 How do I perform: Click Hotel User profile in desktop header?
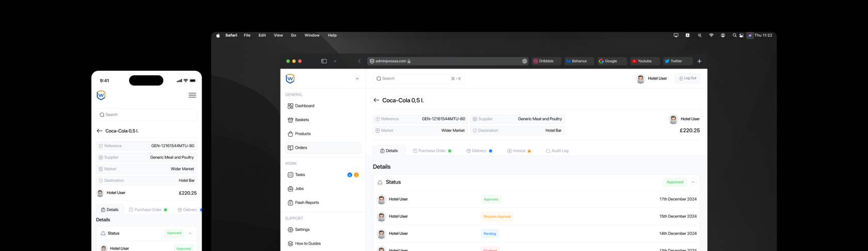coord(652,79)
